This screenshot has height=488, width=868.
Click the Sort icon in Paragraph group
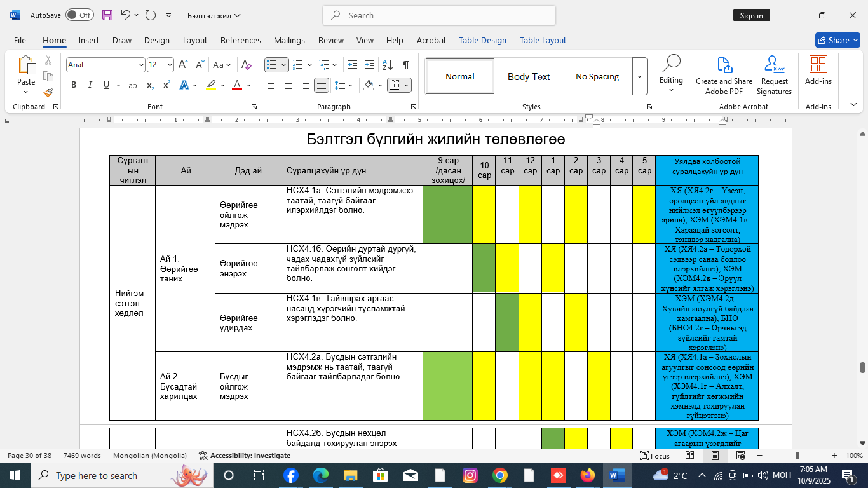click(x=387, y=65)
